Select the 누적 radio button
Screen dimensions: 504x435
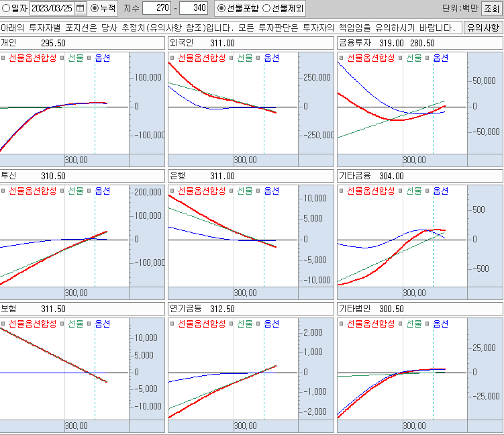(x=95, y=8)
